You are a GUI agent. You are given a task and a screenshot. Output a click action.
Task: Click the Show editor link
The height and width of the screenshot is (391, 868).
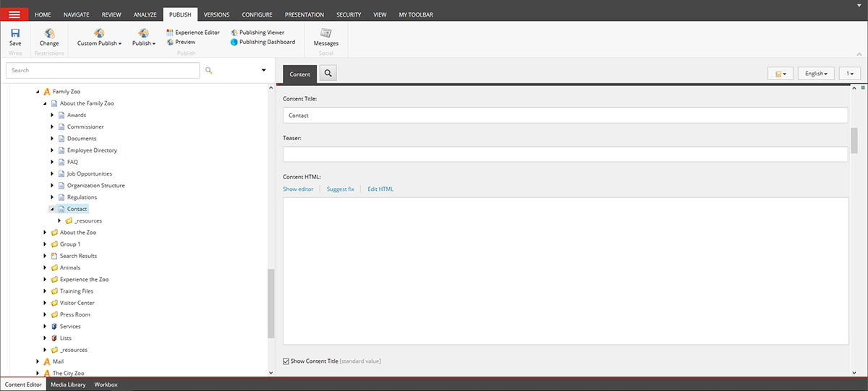298,189
